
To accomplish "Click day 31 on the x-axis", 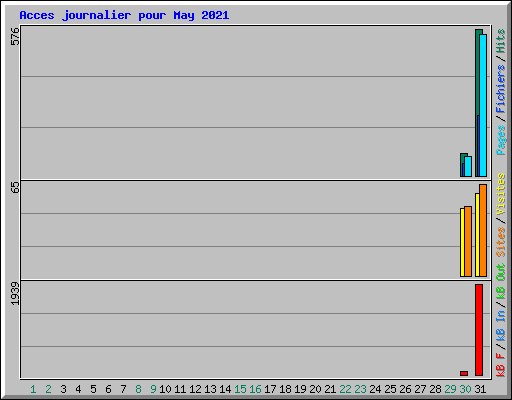I will click(x=480, y=389).
